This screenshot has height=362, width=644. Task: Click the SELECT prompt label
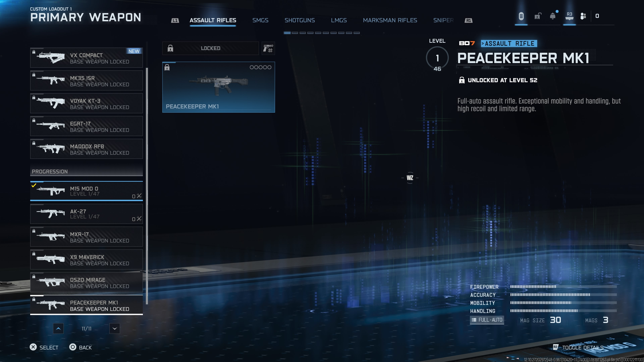coord(49,348)
